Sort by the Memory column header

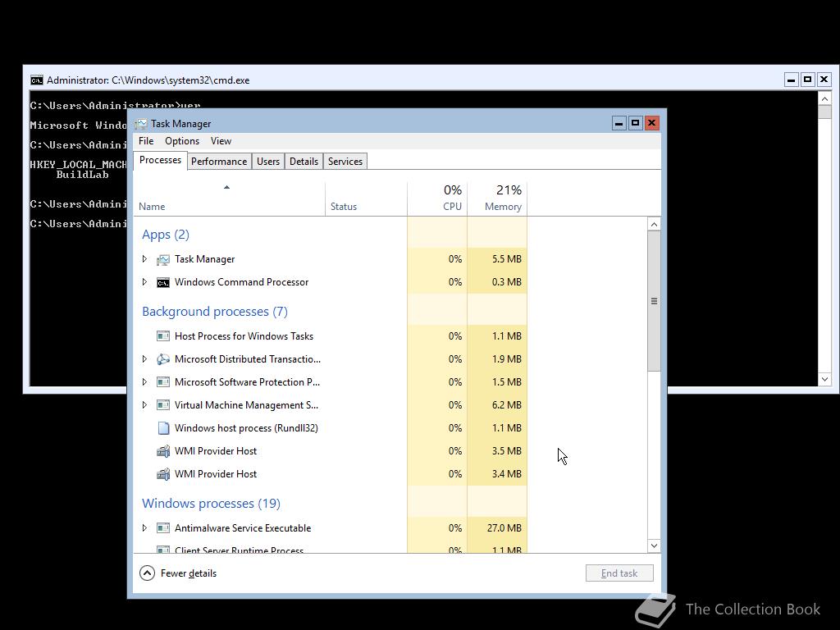tap(498, 199)
